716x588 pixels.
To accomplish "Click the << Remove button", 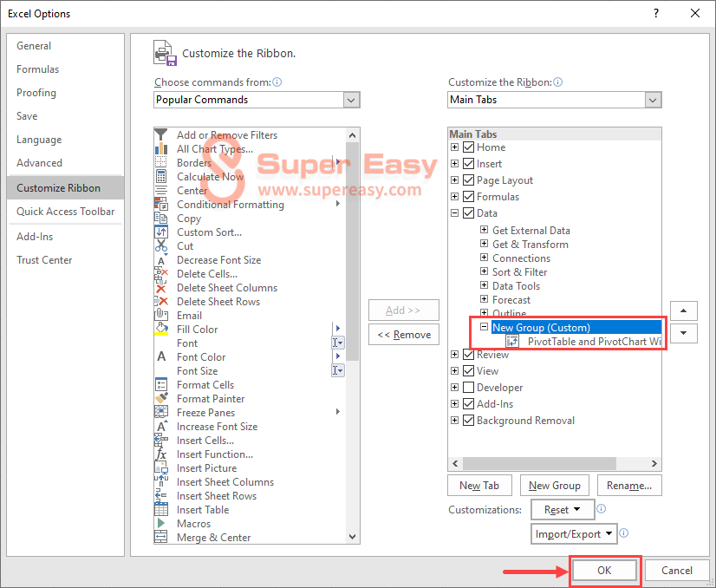I will coord(404,335).
